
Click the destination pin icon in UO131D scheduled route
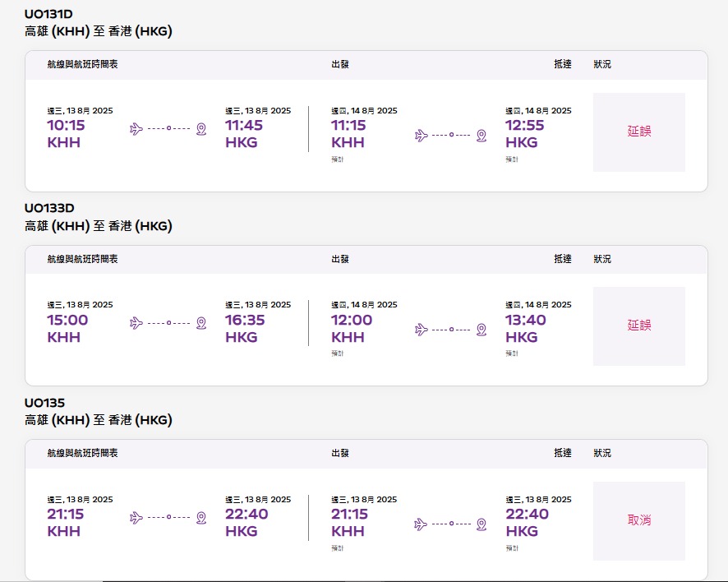(x=201, y=129)
